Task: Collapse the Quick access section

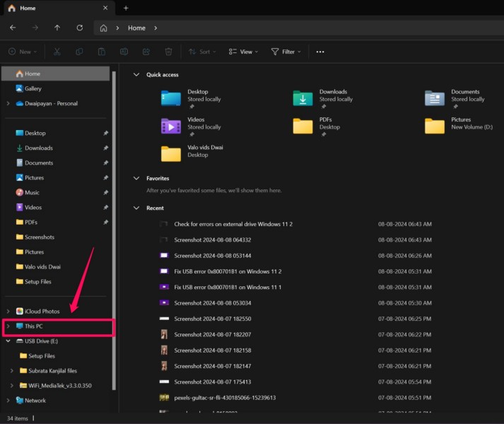Action: (x=136, y=75)
